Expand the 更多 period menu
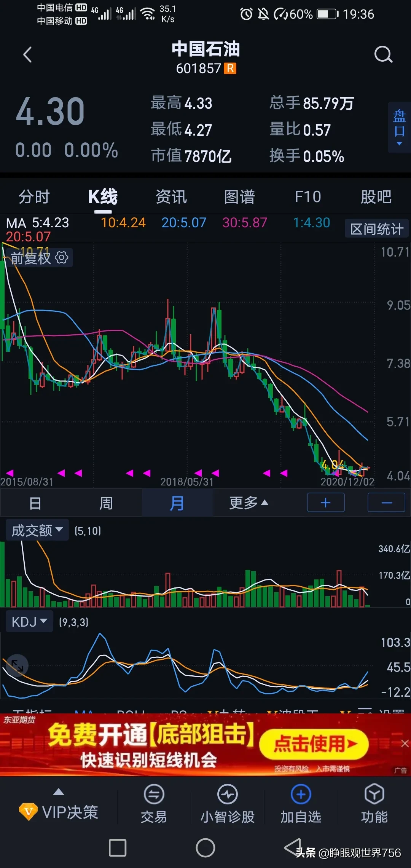This screenshot has height=868, width=411. click(249, 503)
